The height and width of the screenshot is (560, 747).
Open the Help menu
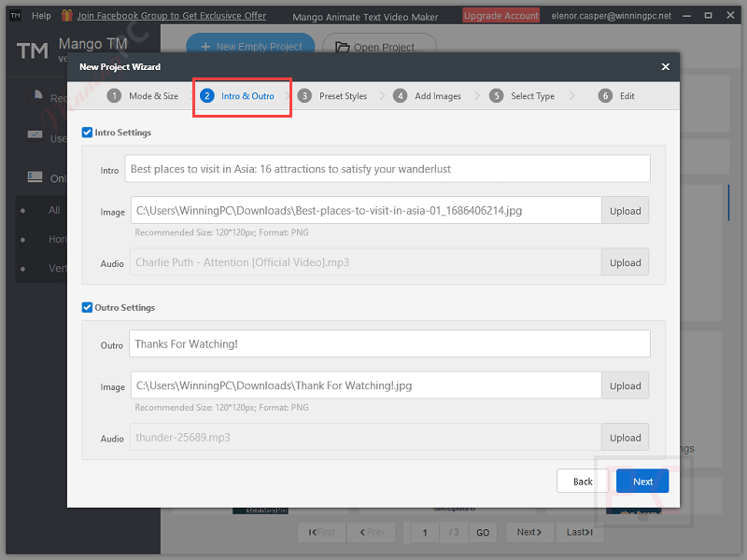(41, 16)
